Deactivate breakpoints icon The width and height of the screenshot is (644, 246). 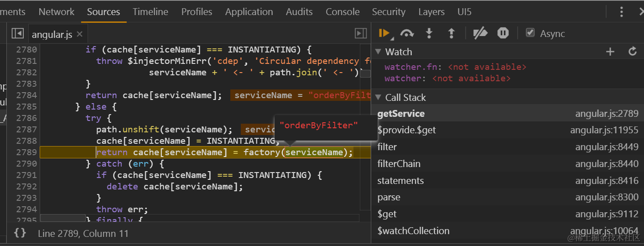(480, 33)
